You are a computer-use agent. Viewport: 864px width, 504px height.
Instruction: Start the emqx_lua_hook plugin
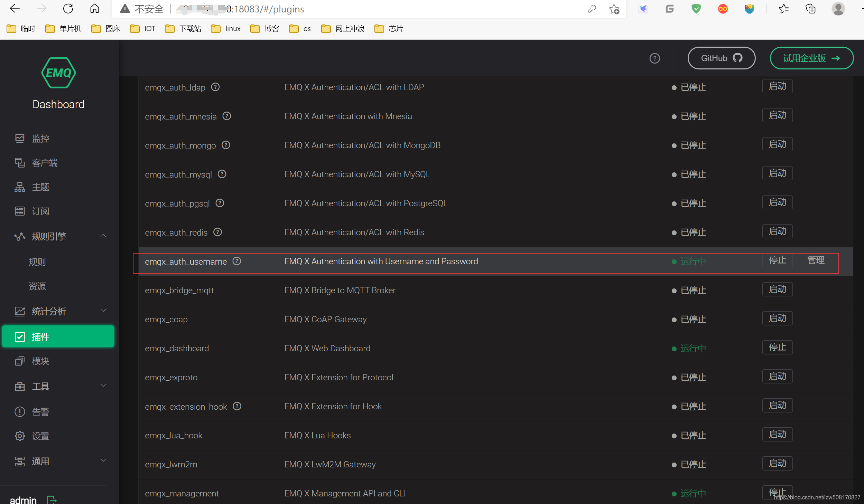pos(777,434)
